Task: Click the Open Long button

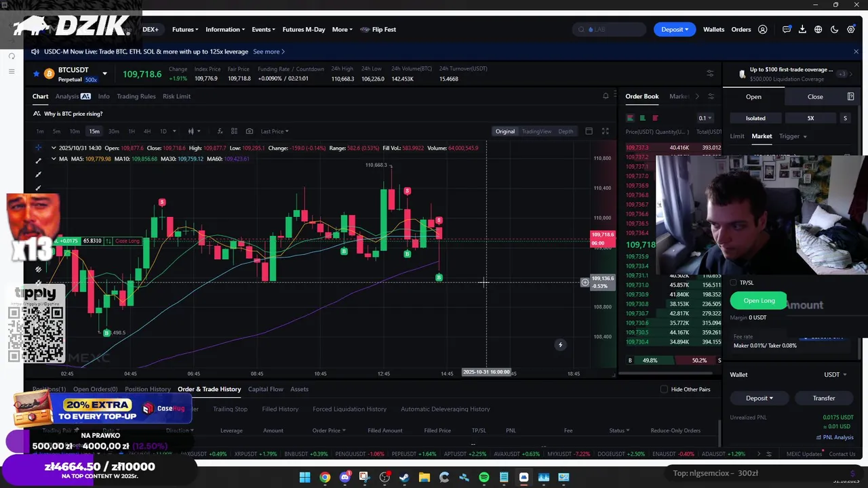Action: tap(759, 301)
